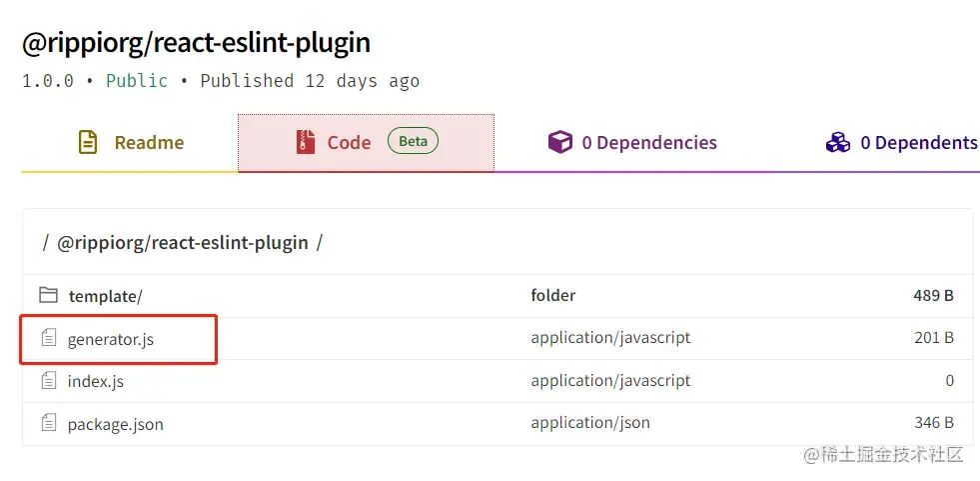
Task: Click the Dependencies cube icon
Action: coord(560,142)
